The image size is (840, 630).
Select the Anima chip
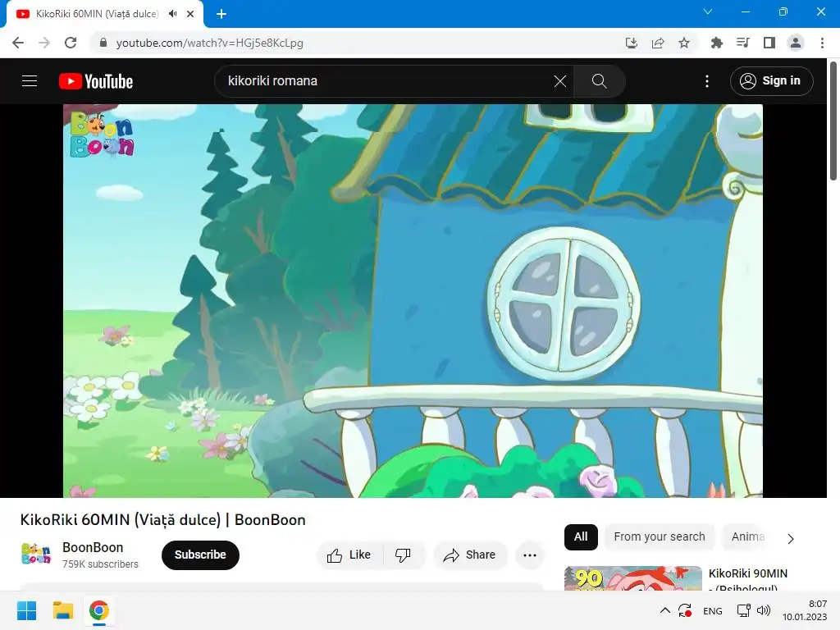click(x=748, y=536)
